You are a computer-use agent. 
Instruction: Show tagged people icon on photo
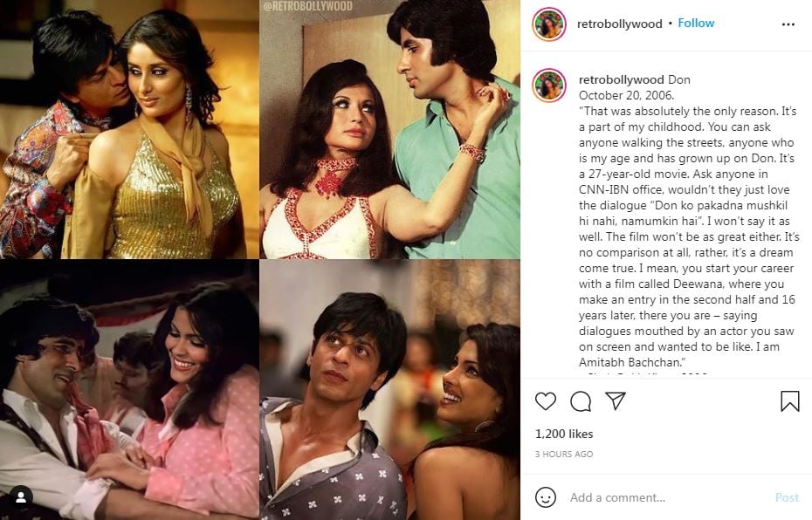point(21,497)
